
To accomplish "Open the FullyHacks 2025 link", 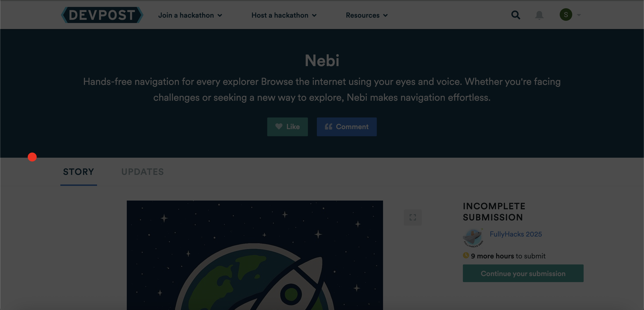I will coord(515,234).
